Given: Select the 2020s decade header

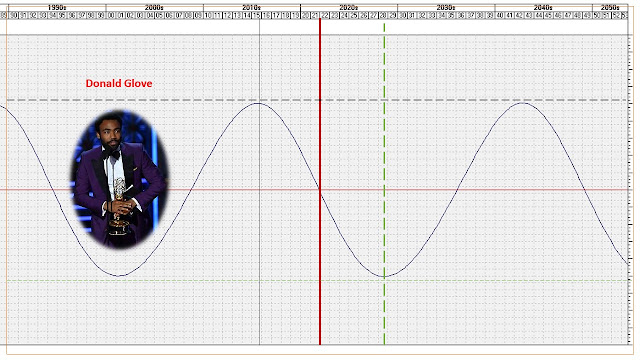Looking at the screenshot, I should pyautogui.click(x=349, y=7).
